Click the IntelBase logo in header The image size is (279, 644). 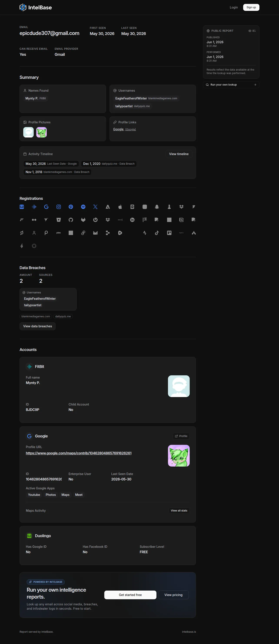point(36,8)
